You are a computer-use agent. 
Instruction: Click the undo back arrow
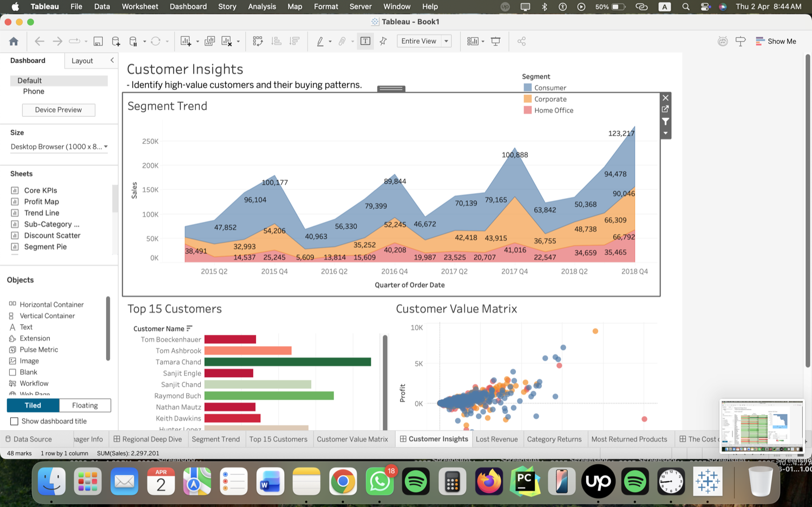[x=39, y=41]
